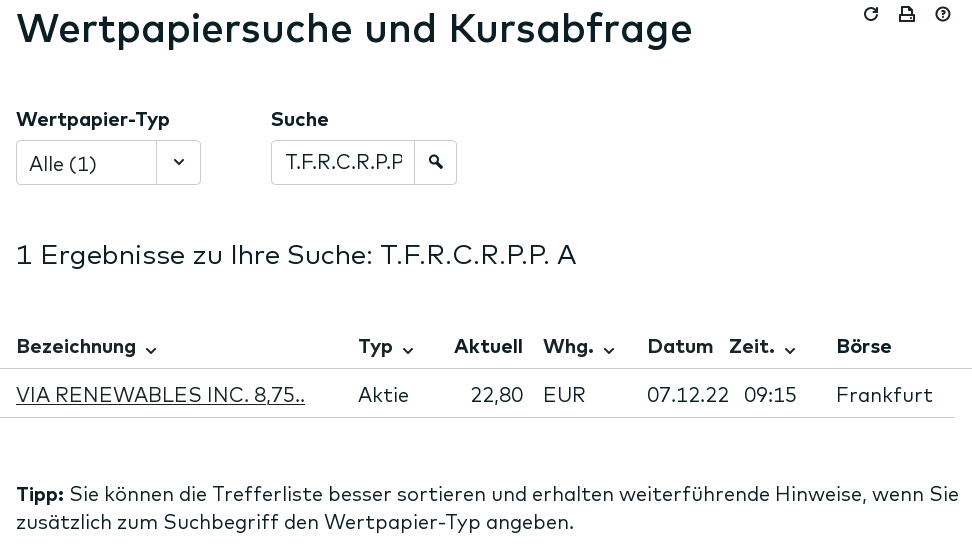The image size is (972, 558).
Task: Click the refresh icon at top right
Action: 871,14
